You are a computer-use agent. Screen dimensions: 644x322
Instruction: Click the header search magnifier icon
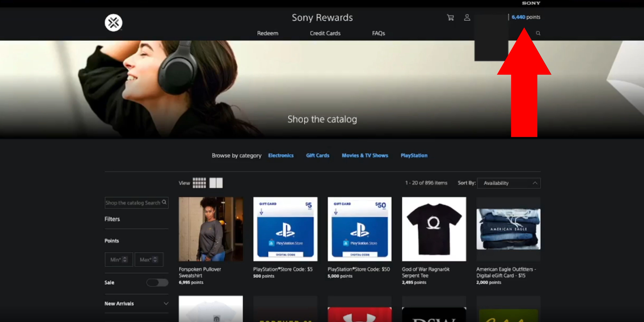[x=538, y=33]
